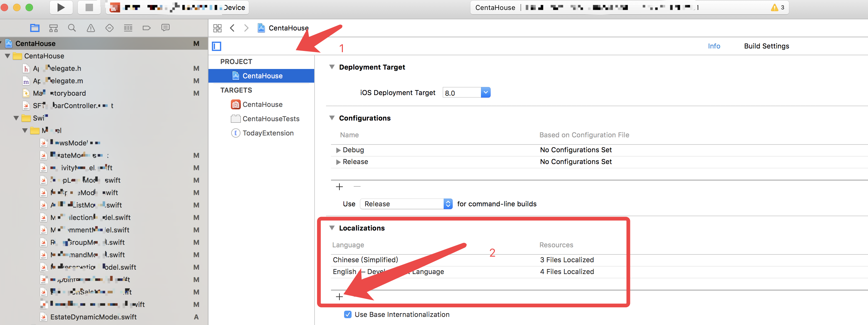The height and width of the screenshot is (325, 868).
Task: Toggle Use Base Internationalization checkbox
Action: click(x=348, y=314)
